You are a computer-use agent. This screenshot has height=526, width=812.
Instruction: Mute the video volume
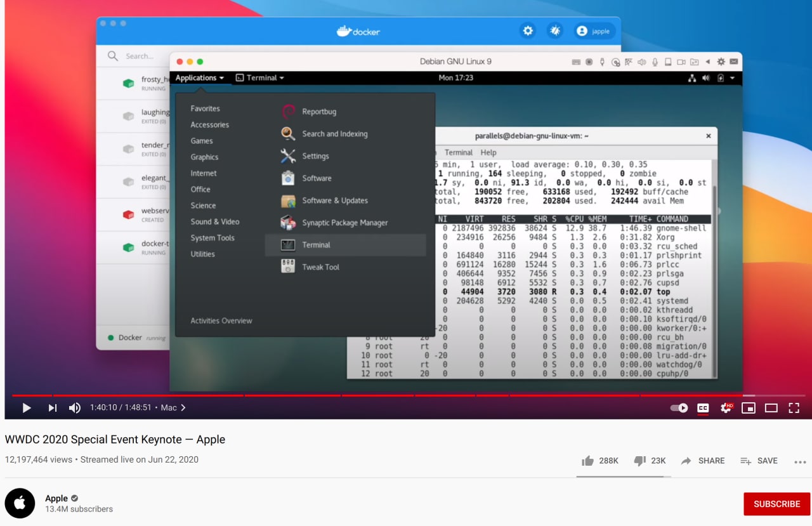pyautogui.click(x=75, y=408)
